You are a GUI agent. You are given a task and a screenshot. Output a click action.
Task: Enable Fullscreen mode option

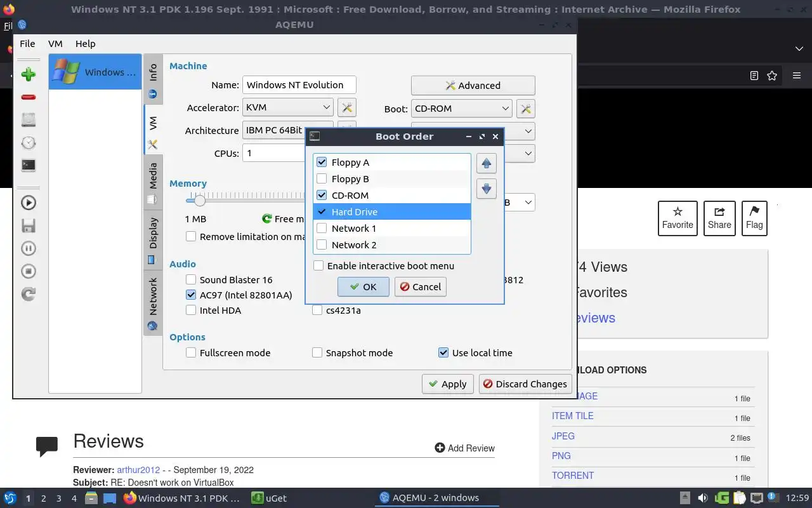click(x=191, y=352)
